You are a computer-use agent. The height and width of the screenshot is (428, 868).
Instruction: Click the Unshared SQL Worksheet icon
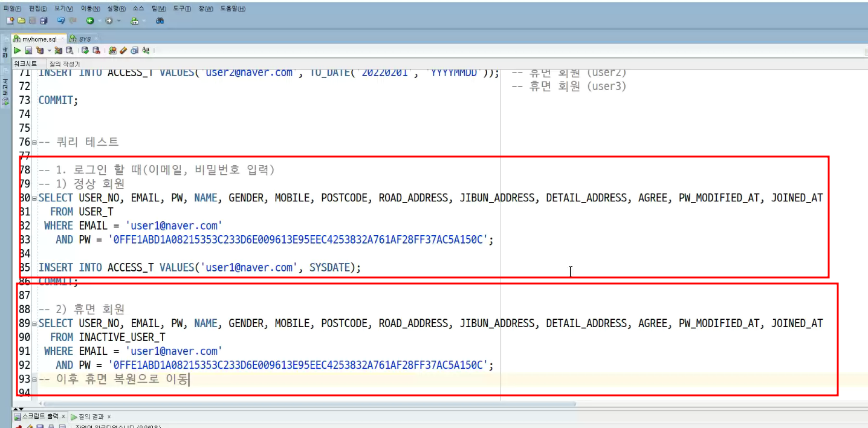coord(112,50)
